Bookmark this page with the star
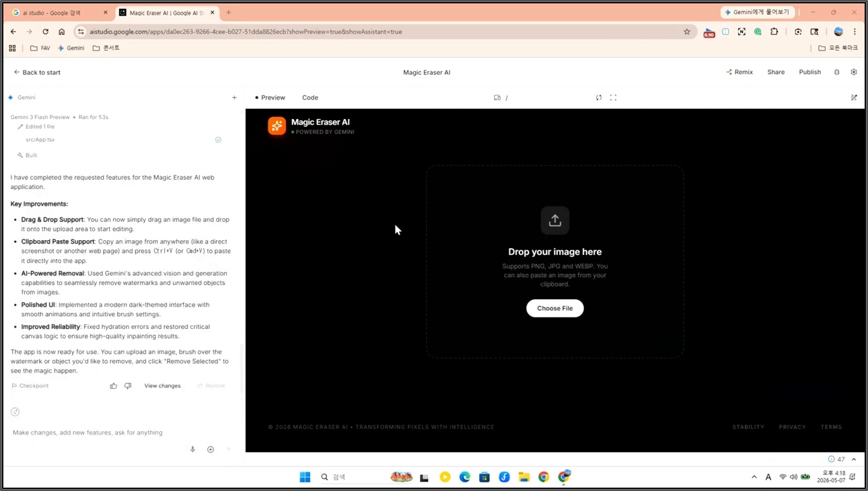Screen dimensions: 868x491 tap(687, 32)
